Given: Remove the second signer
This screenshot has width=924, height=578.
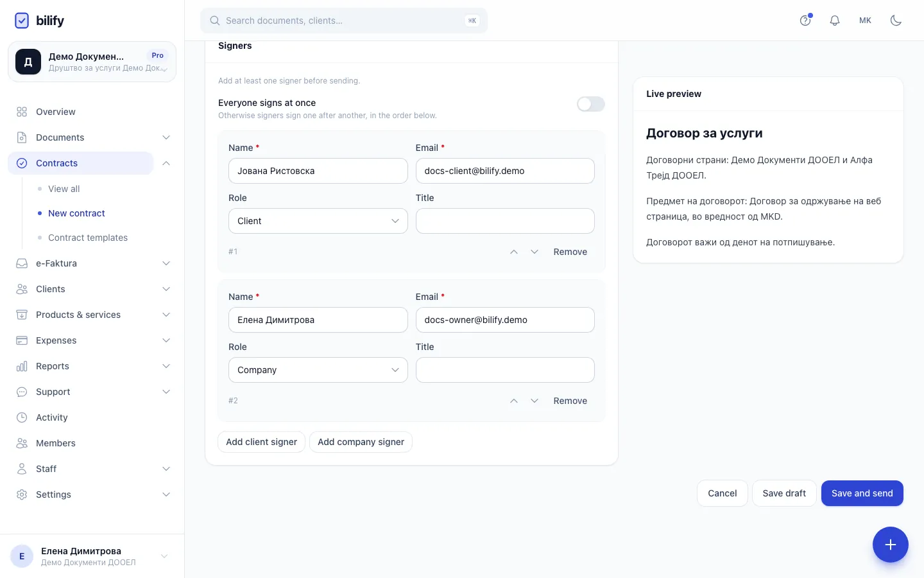Looking at the screenshot, I should coord(570,401).
